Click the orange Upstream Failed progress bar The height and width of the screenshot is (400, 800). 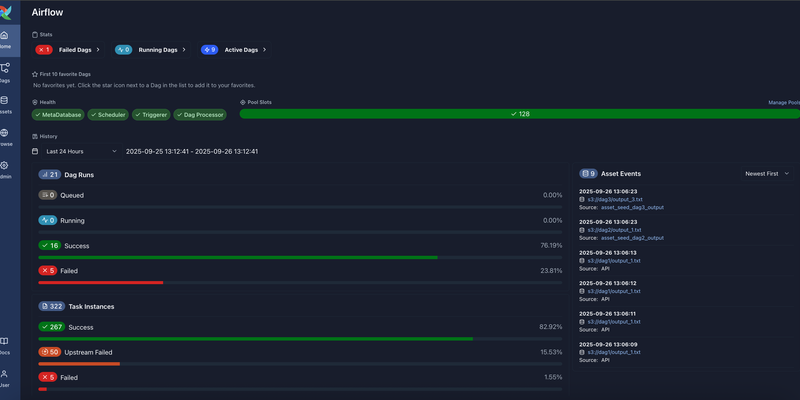point(79,364)
